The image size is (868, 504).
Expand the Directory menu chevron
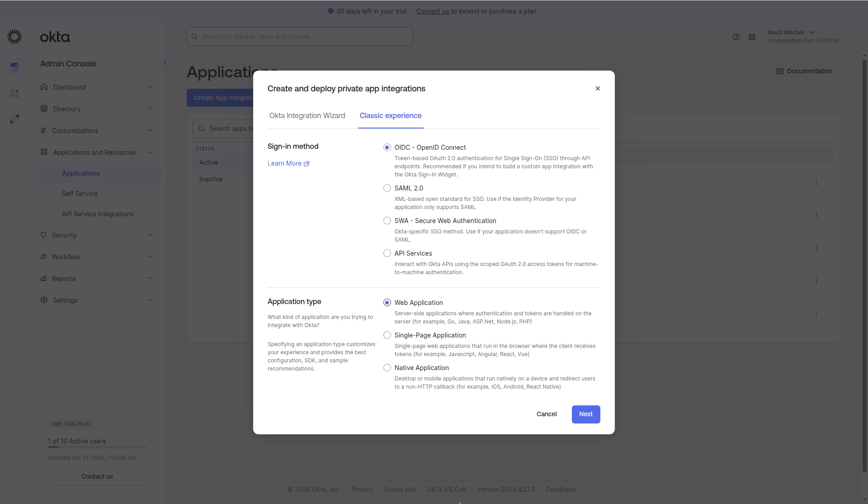click(150, 109)
